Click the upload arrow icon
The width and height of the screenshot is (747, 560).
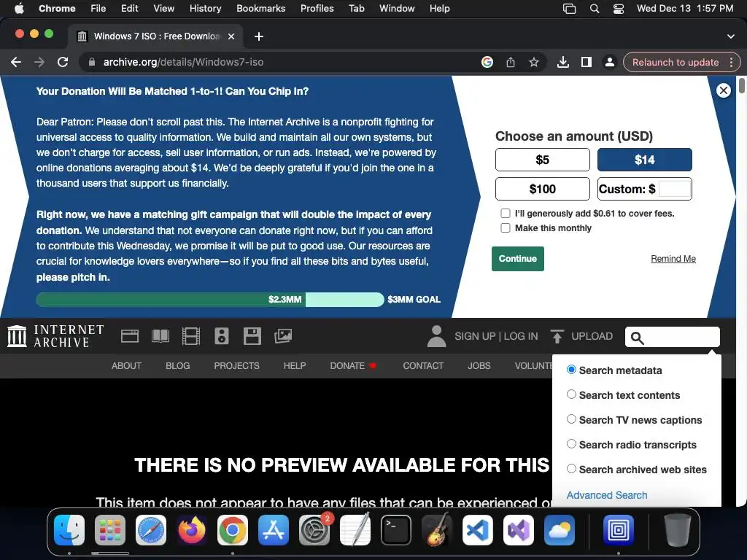[x=557, y=336]
